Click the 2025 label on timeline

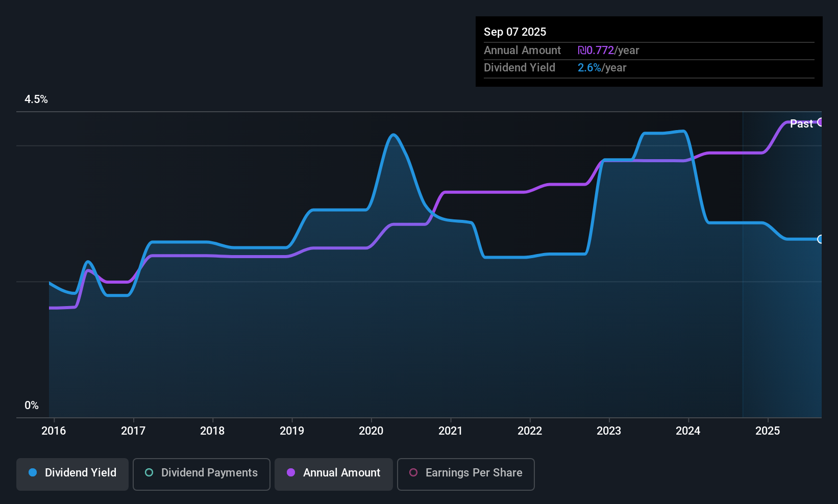point(768,431)
